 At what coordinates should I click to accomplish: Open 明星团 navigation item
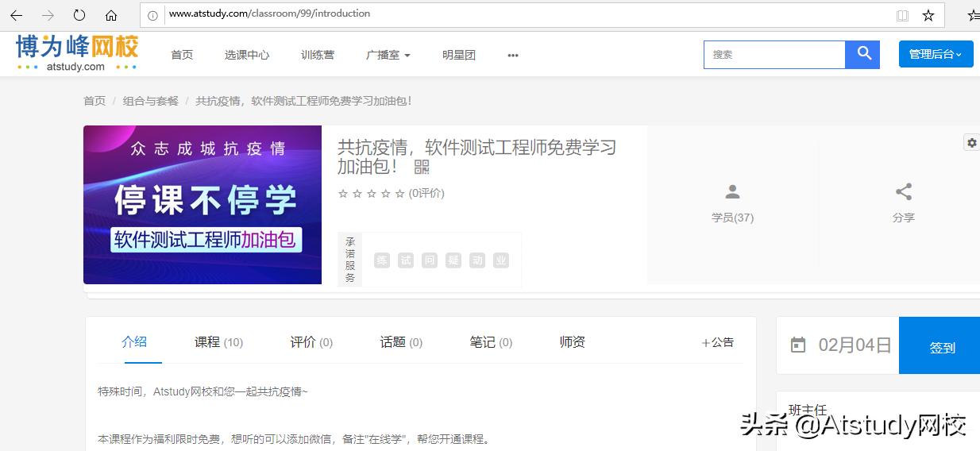point(459,55)
